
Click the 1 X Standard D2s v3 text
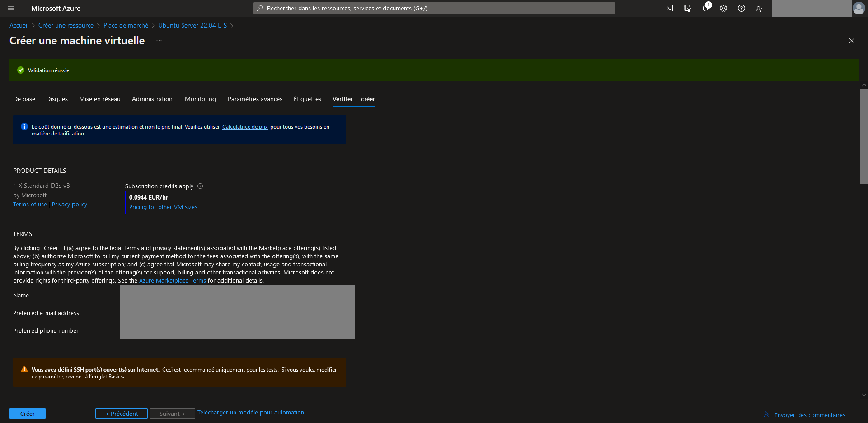point(42,186)
